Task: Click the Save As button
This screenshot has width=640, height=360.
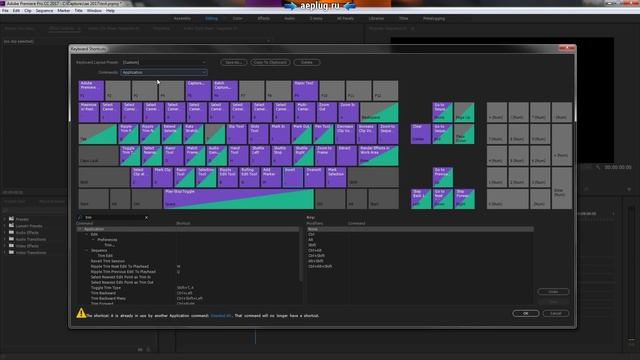Action: point(234,62)
